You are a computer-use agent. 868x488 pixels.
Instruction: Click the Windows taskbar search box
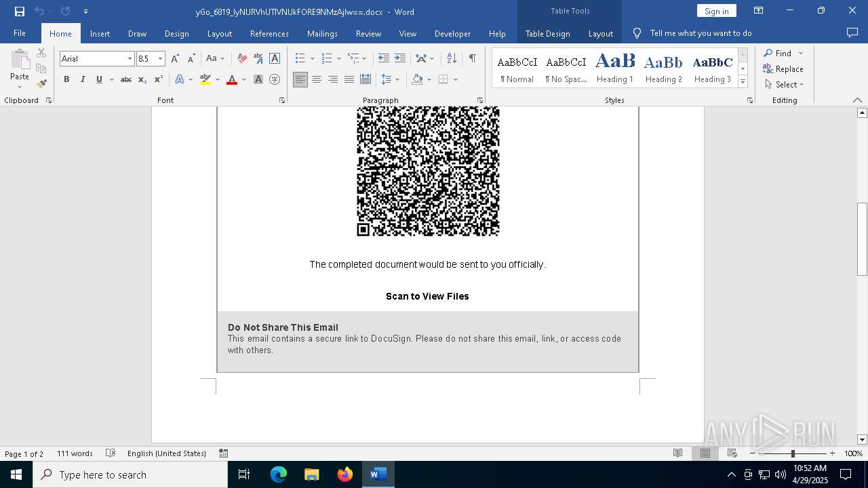tap(130, 474)
